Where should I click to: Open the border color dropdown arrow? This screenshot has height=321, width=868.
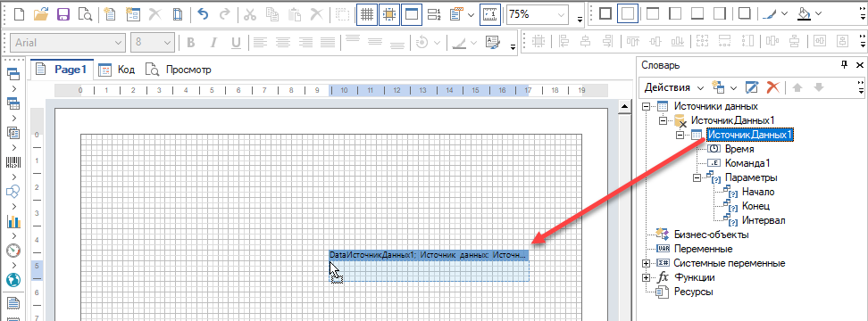tap(784, 14)
